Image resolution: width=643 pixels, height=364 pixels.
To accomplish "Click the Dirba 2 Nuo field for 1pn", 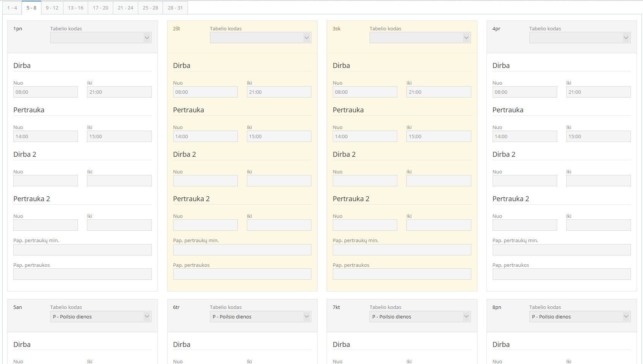I will click(x=46, y=181).
